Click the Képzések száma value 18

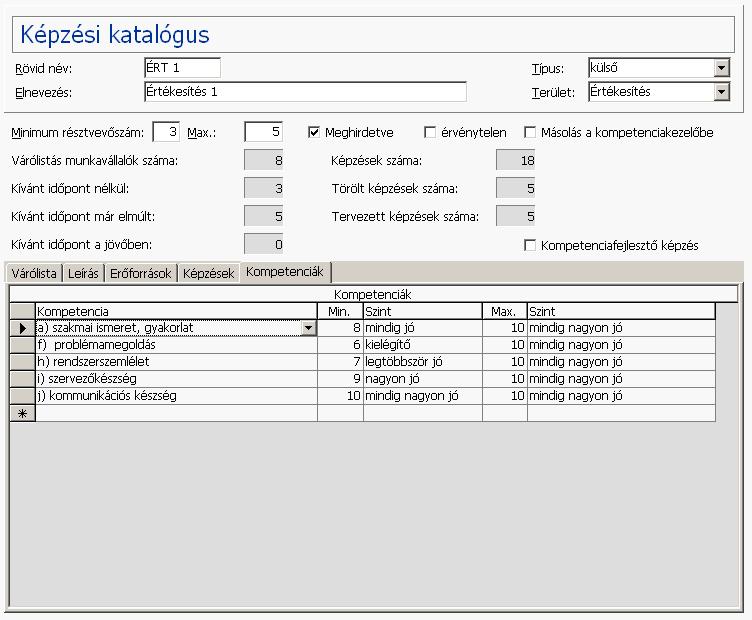515,160
